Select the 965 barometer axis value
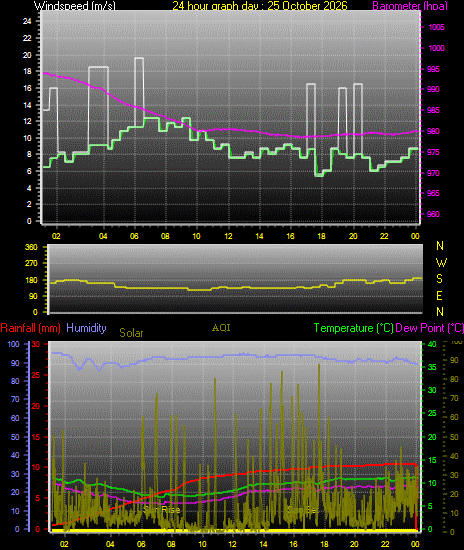Screen dimensions: 464x550 [x=433, y=193]
